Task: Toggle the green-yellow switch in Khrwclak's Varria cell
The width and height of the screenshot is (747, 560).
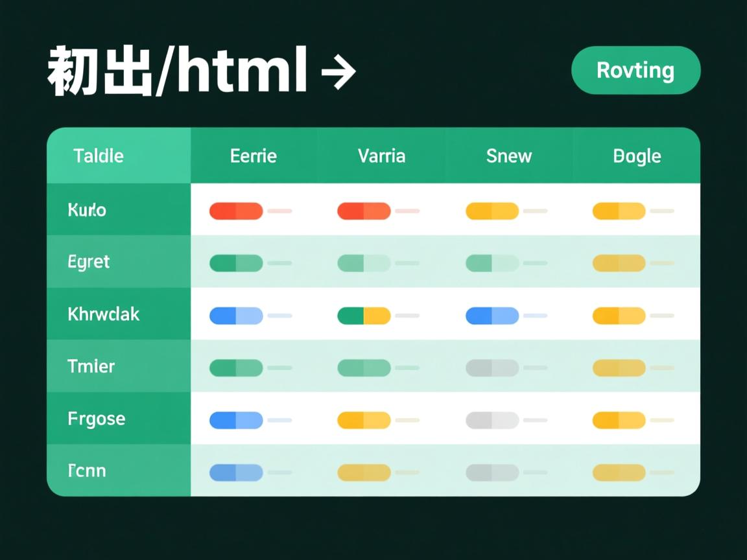Action: 364,316
